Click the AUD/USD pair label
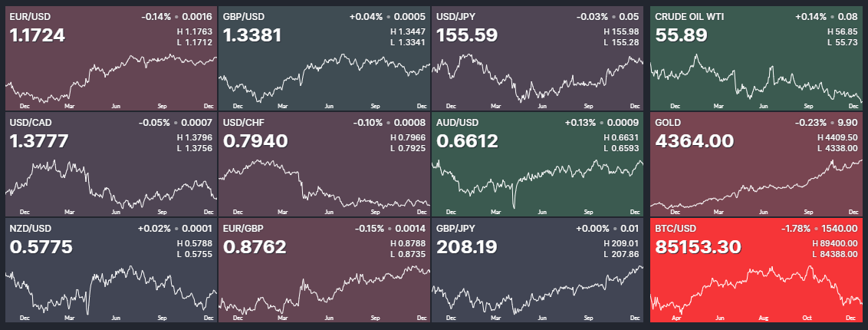This screenshot has height=330, width=868. click(457, 122)
